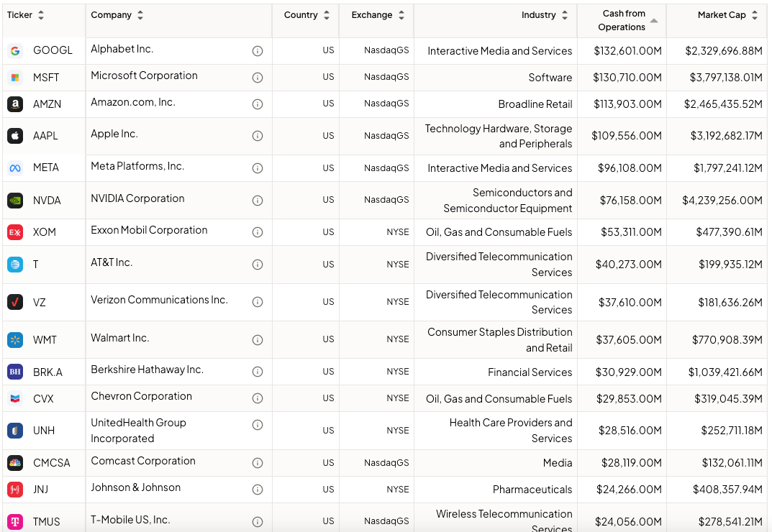
Task: Click the Amazon logo icon
Action: tap(15, 104)
